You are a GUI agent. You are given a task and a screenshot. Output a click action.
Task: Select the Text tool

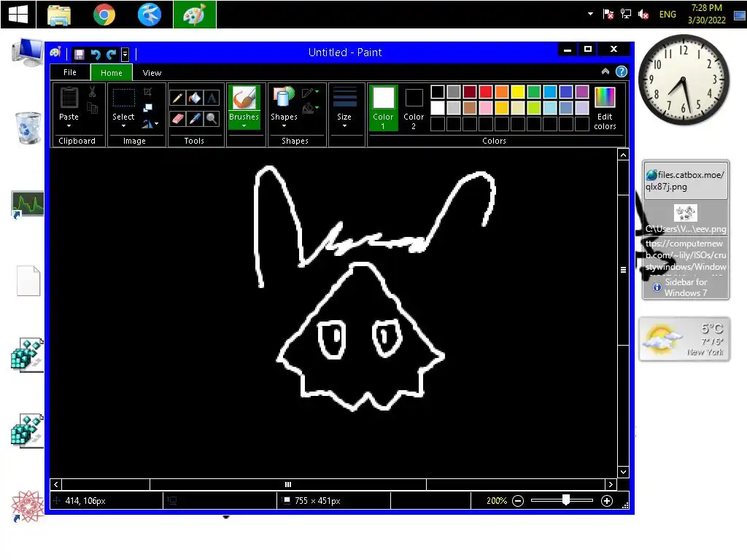point(212,98)
